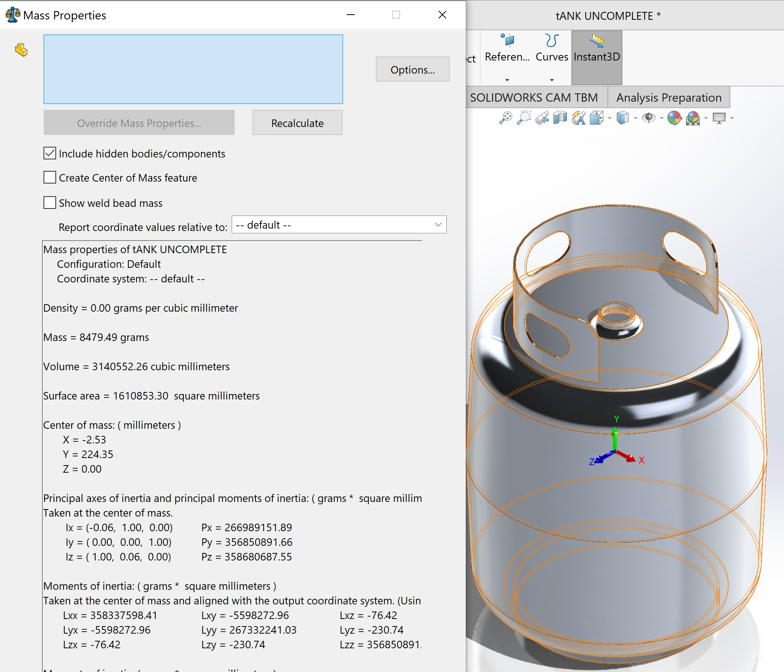Viewport: 784px width, 672px height.
Task: Check Show weld bead mass option
Action: tap(50, 203)
